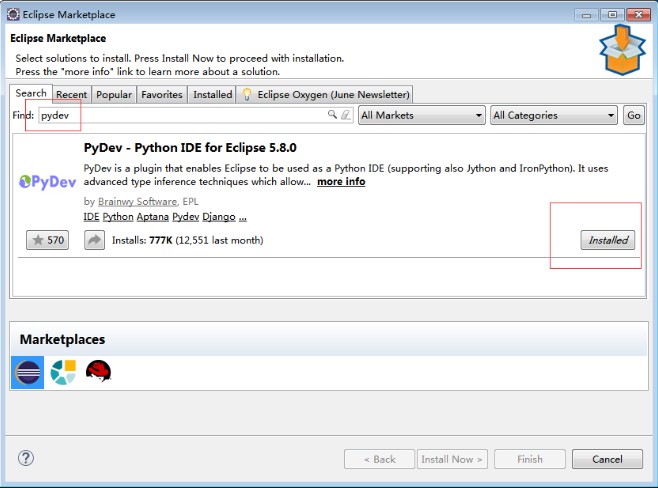
Task: Click inside the Find text field
Action: (180, 115)
